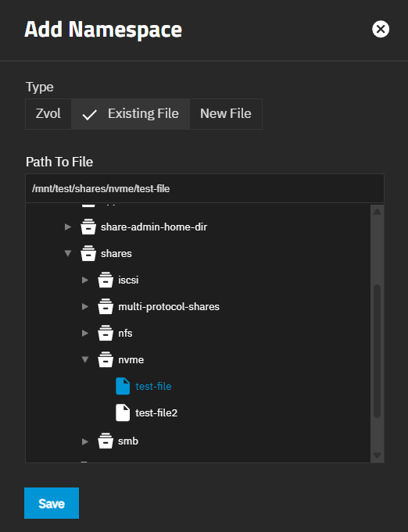Select the Existing File type option
This screenshot has width=408, height=532.
click(131, 113)
